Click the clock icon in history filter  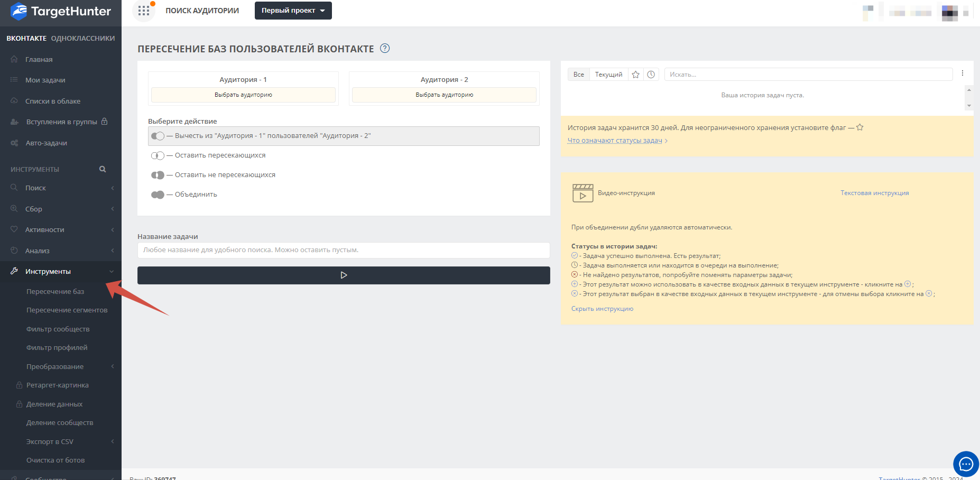point(651,75)
